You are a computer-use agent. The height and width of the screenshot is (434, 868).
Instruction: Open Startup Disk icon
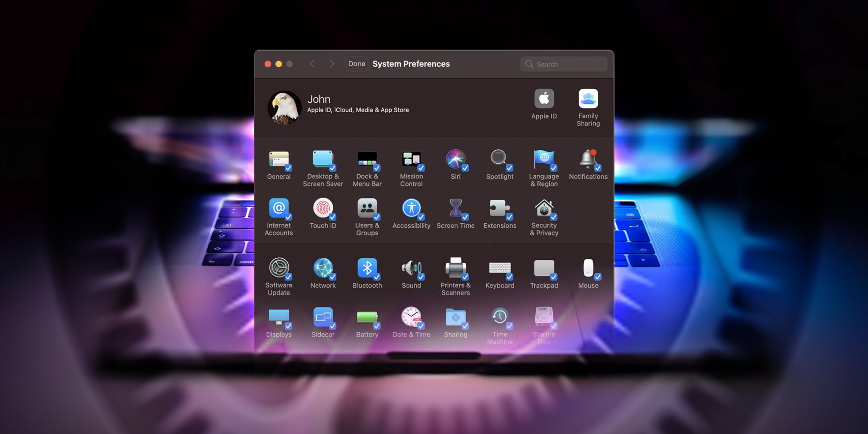coord(544,317)
